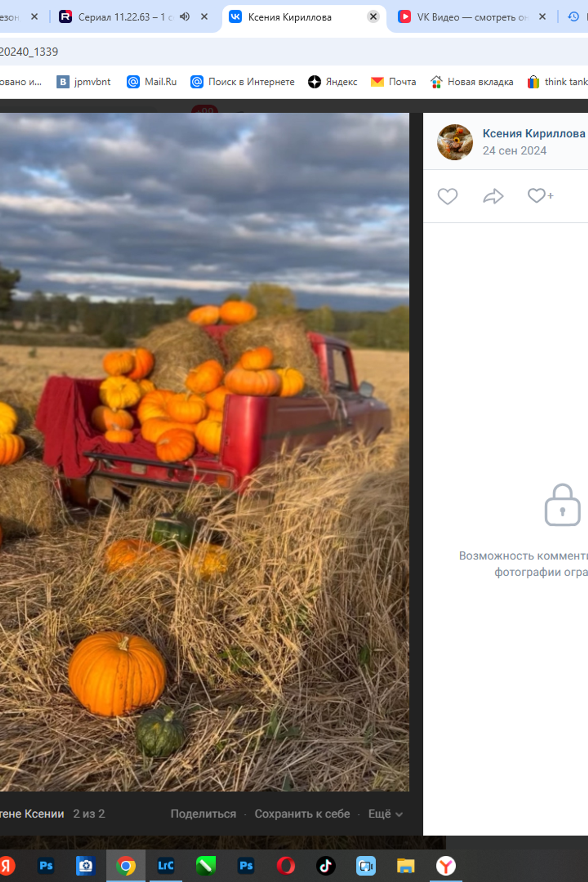Open TikTok app in taskbar

tap(326, 865)
